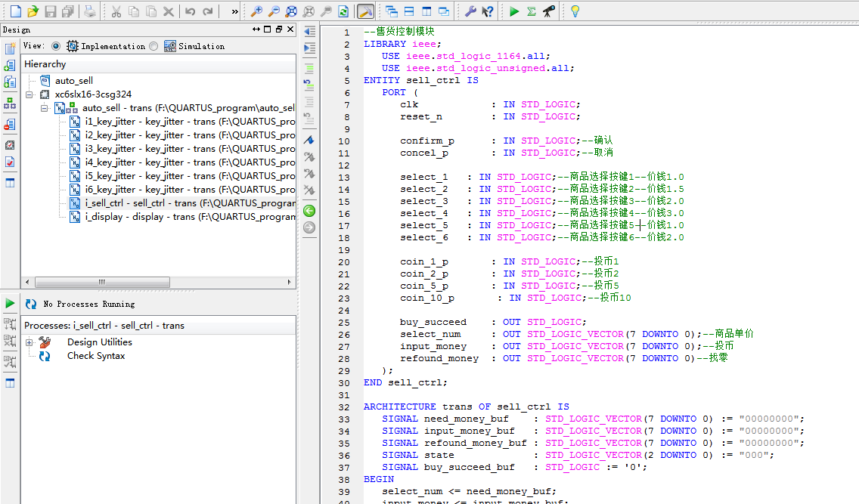The image size is (859, 504).
Task: Click the green Sigma summary icon
Action: (x=532, y=11)
